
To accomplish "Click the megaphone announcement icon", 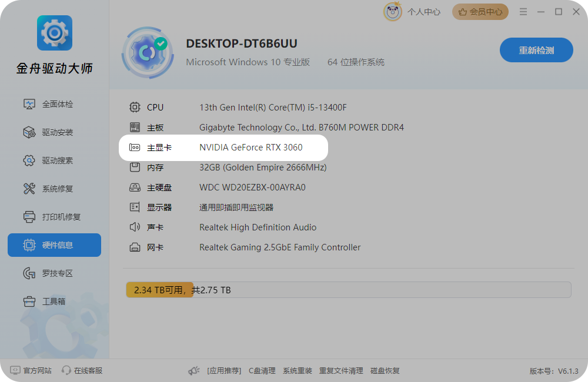I will (x=194, y=371).
